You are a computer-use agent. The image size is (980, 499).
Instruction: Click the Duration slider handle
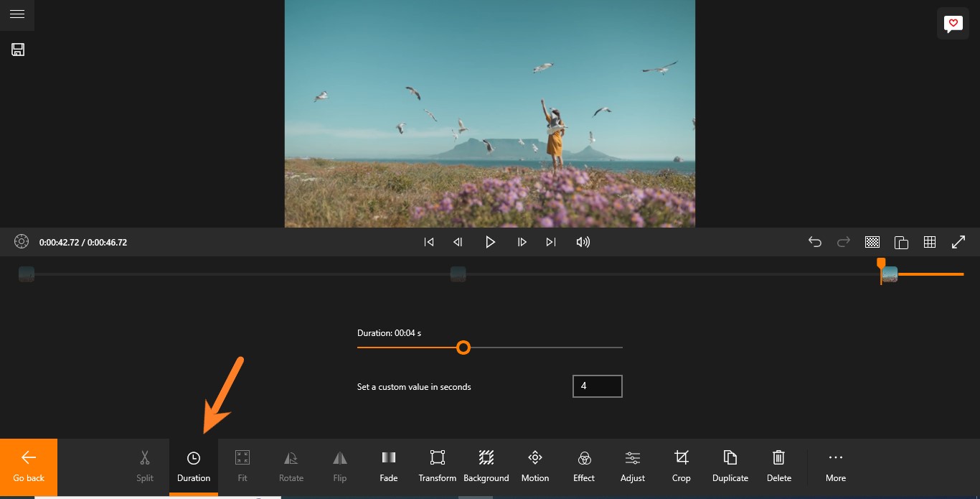click(x=463, y=348)
